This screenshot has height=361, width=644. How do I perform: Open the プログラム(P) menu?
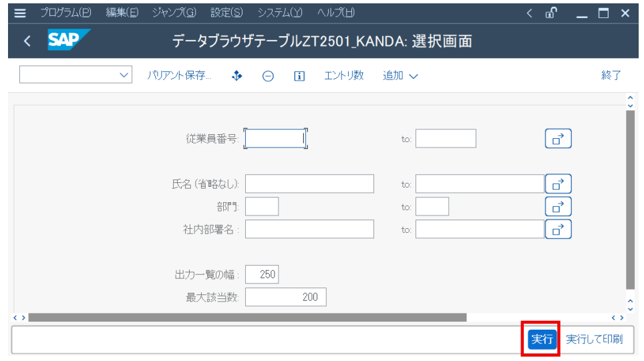click(65, 13)
